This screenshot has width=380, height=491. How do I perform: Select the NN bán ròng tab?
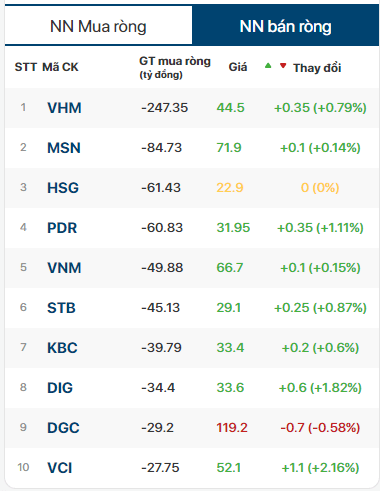(285, 26)
